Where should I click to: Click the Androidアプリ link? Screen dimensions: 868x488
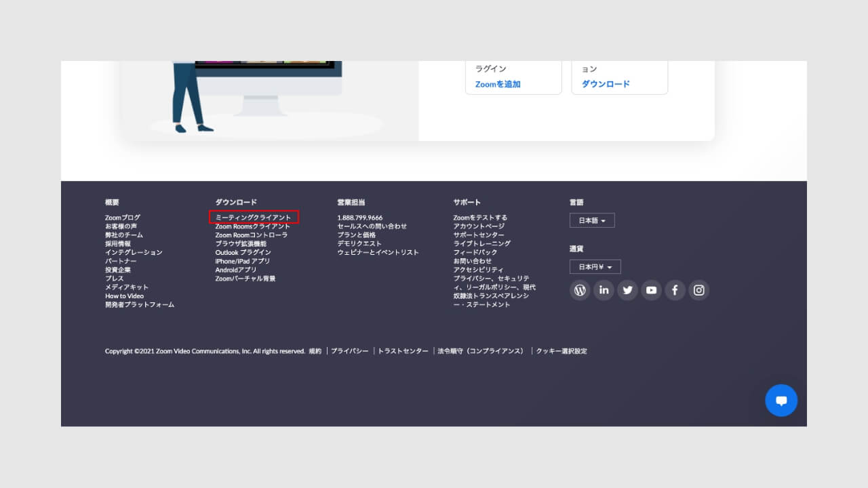[x=236, y=270]
